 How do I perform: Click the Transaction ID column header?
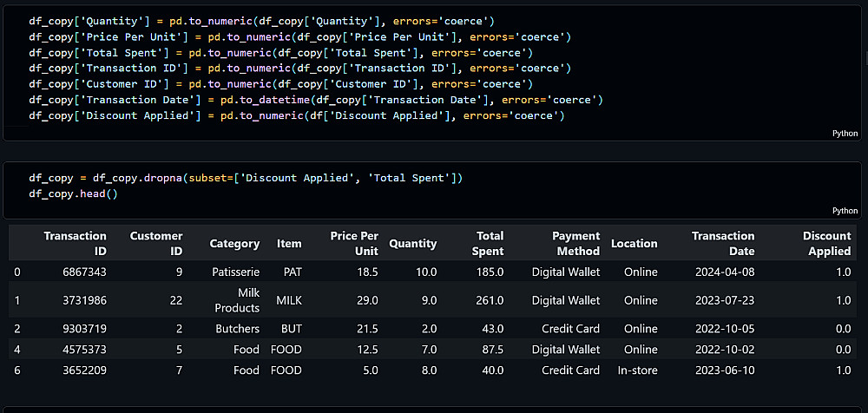pyautogui.click(x=76, y=243)
